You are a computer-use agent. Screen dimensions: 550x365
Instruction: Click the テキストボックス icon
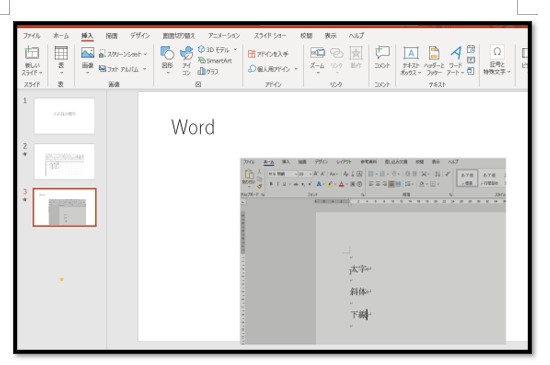[411, 53]
